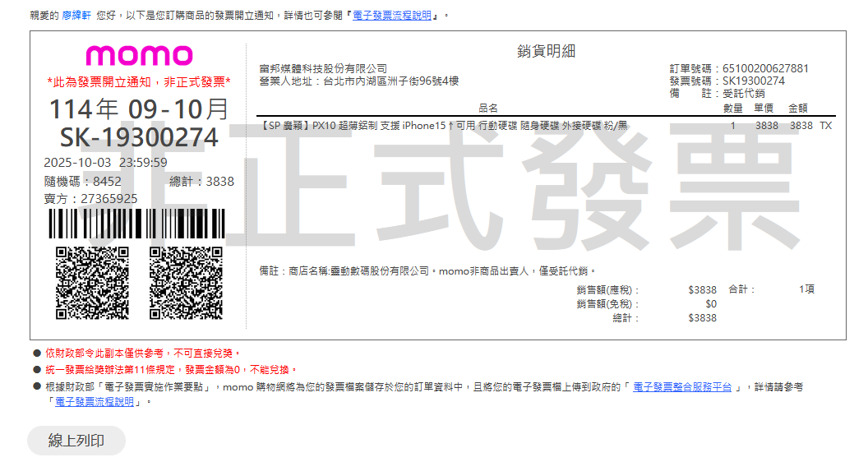The width and height of the screenshot is (868, 462).
Task: Click the seller ID 27365925
Action: pyautogui.click(x=91, y=199)
